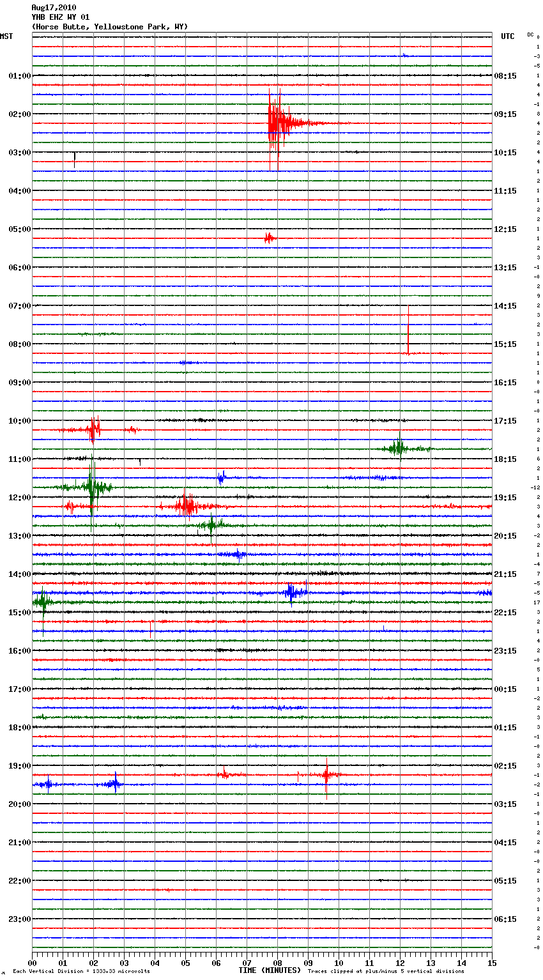Select the 07:00 MST time label
The height and width of the screenshot is (980, 543).
[x=20, y=306]
